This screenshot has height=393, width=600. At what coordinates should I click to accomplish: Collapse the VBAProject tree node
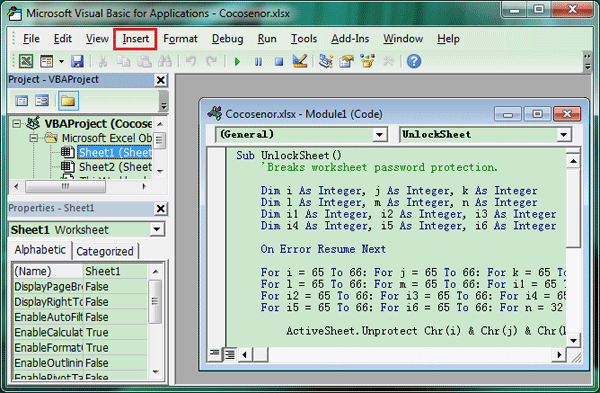point(17,124)
